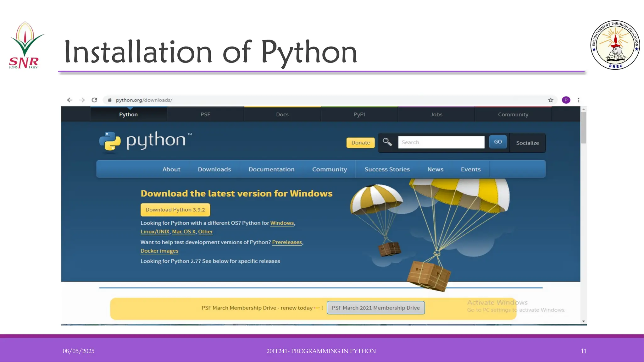
Task: Open the Downloads navigation menu
Action: pos(214,169)
